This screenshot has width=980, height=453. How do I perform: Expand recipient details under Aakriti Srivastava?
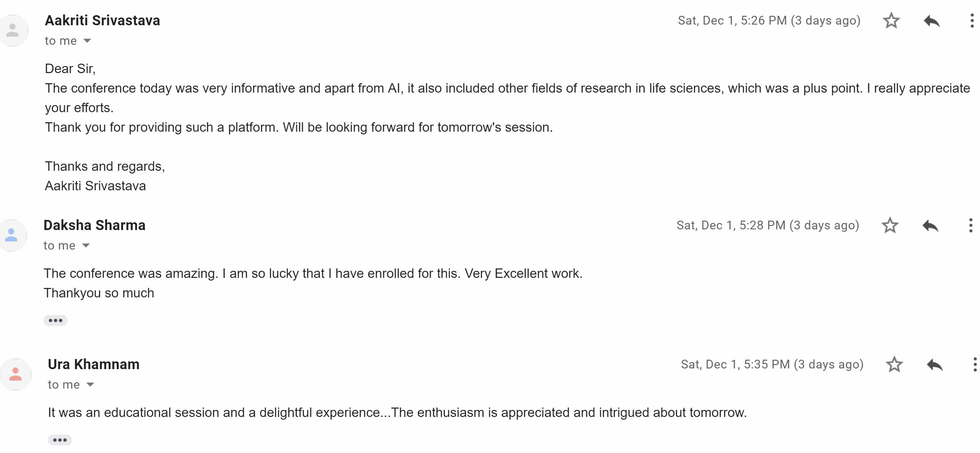click(87, 40)
